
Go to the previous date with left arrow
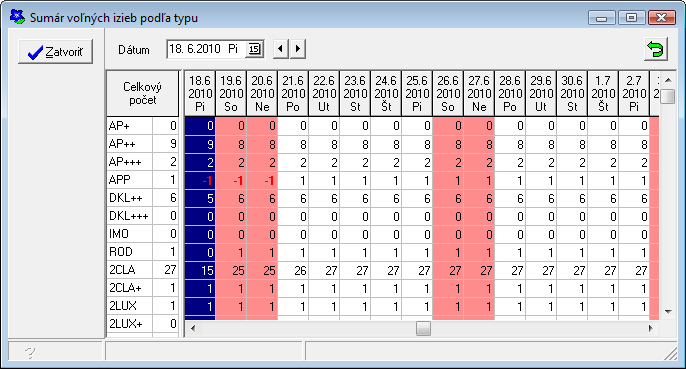(280, 49)
